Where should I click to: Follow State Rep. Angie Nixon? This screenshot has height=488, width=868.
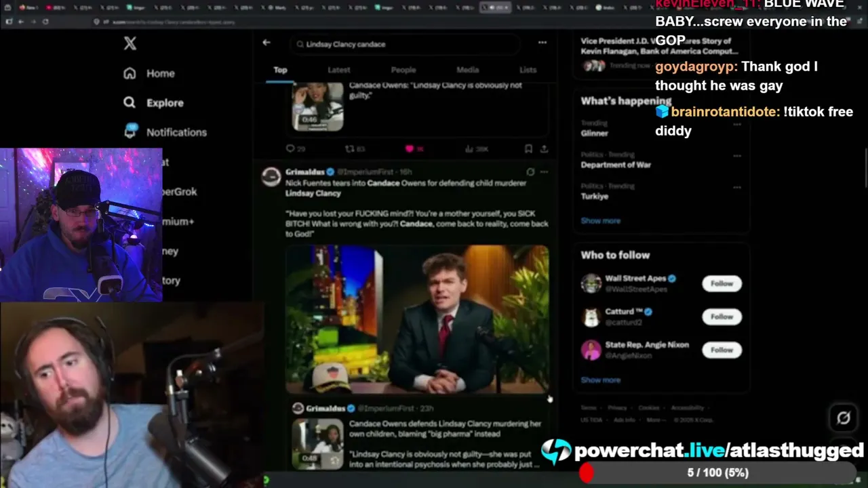[x=722, y=350]
